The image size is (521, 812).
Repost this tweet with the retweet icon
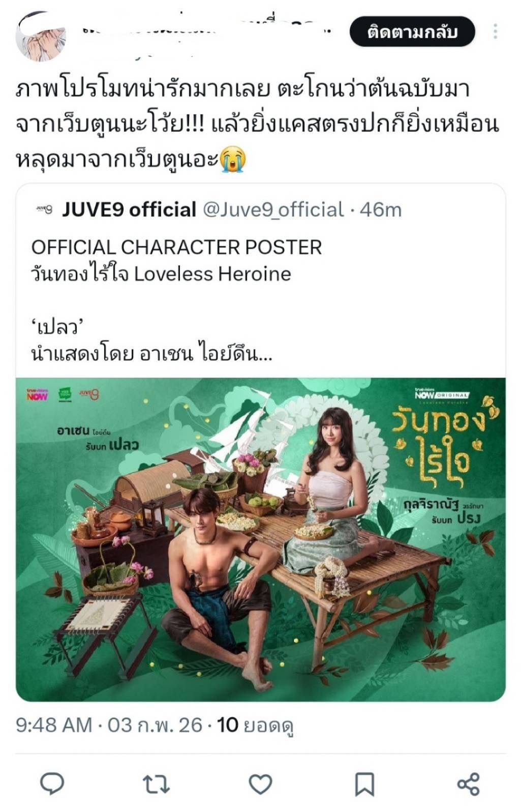tap(156, 784)
